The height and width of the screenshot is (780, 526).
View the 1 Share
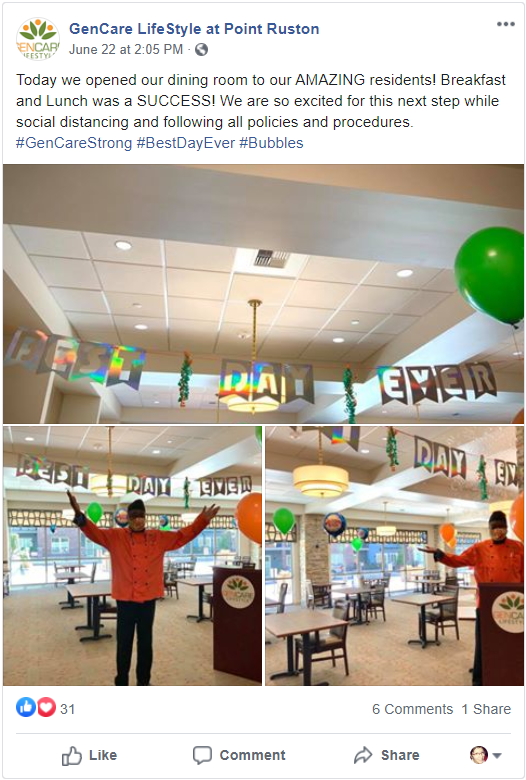486,709
